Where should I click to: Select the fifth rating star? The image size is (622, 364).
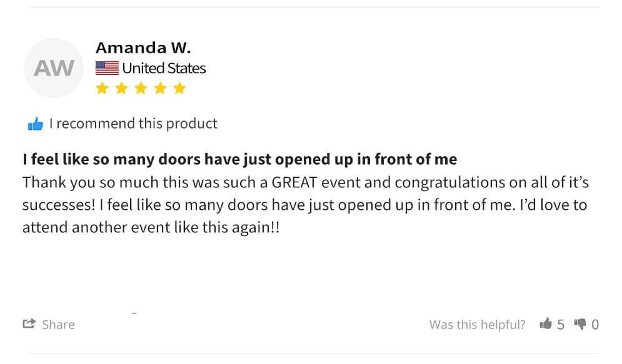(x=179, y=88)
